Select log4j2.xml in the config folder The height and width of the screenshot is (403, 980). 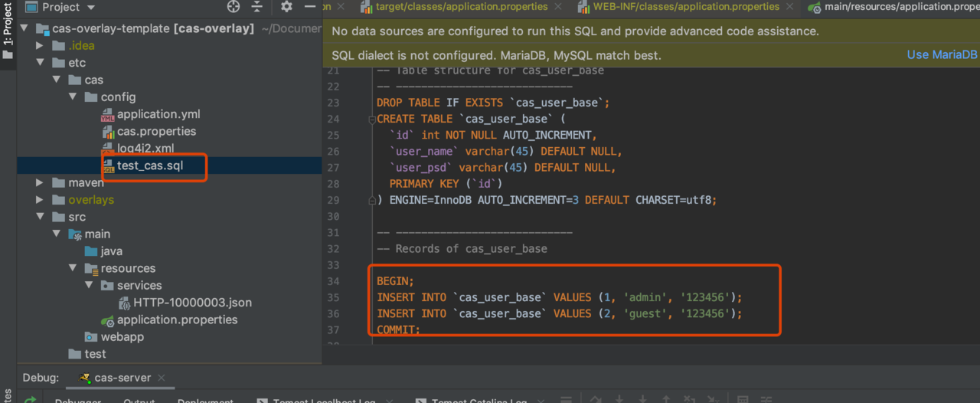(x=145, y=148)
